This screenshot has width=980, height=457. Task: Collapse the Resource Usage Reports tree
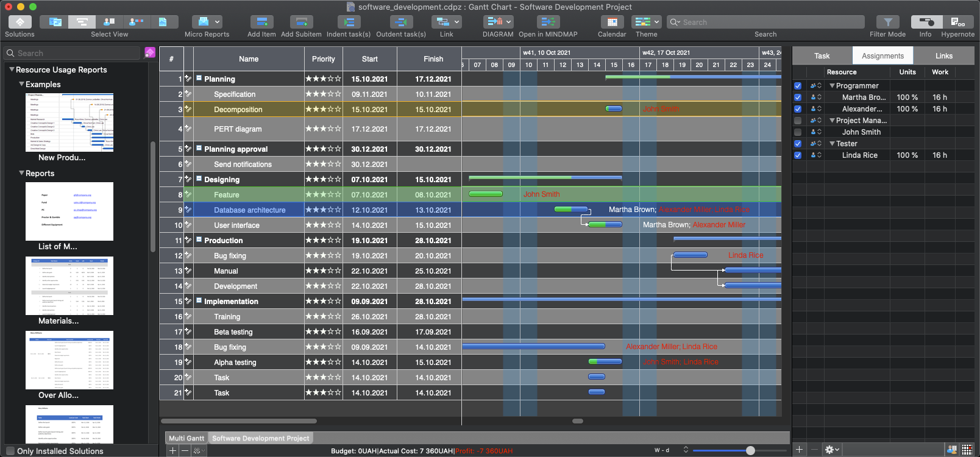click(x=12, y=70)
